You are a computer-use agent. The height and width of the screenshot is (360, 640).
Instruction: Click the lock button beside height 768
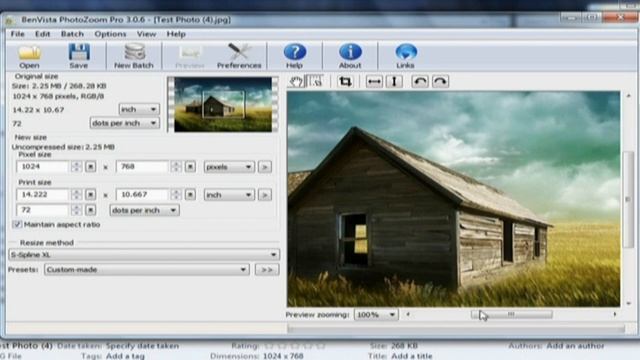click(190, 167)
